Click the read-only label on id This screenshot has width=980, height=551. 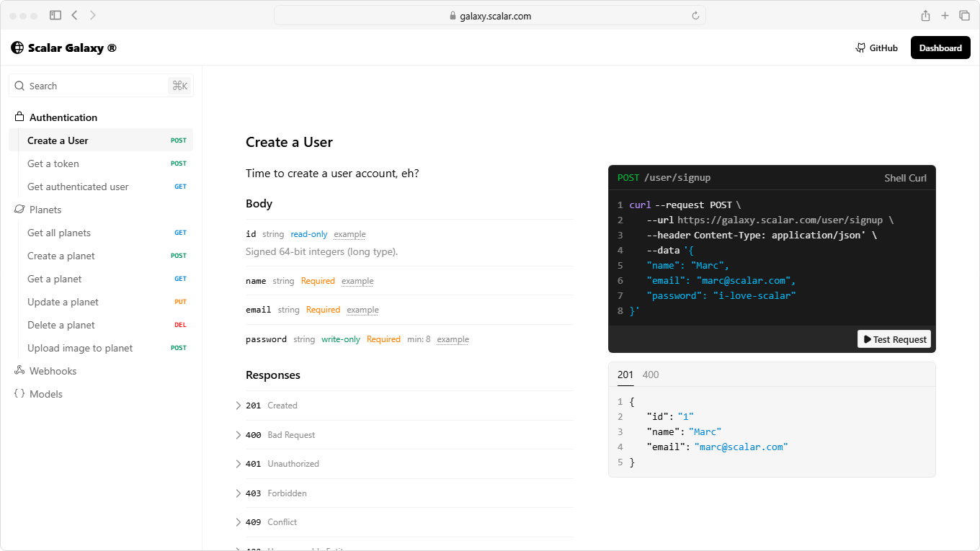tap(309, 234)
